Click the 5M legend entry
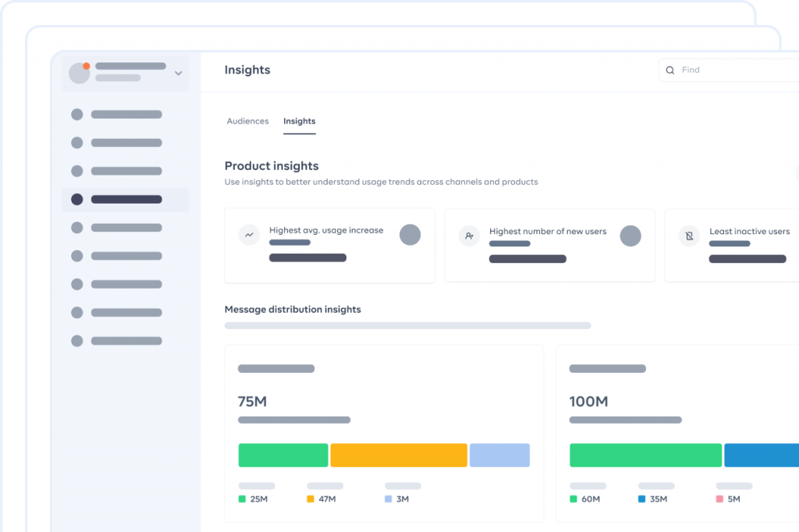The width and height of the screenshot is (799, 532). coord(728,499)
